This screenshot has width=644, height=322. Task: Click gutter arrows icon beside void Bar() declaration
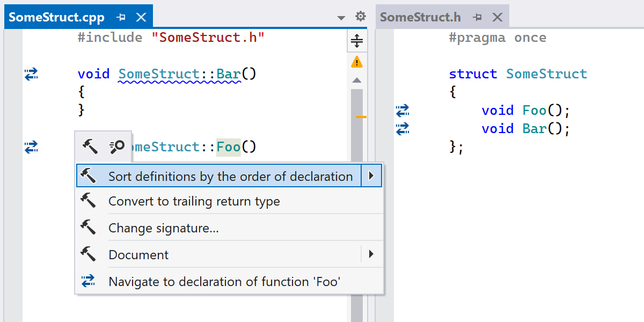(402, 129)
